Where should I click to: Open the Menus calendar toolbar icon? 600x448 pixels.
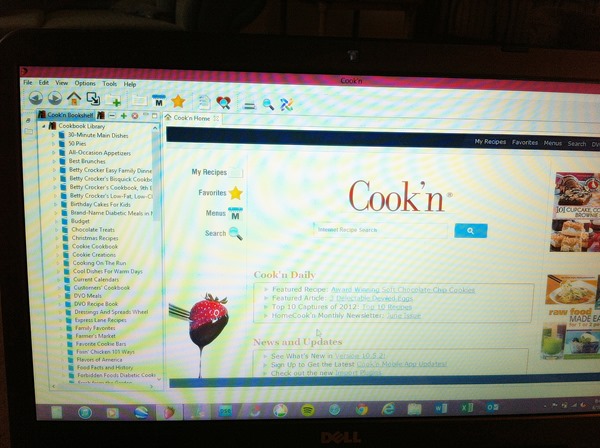(159, 101)
